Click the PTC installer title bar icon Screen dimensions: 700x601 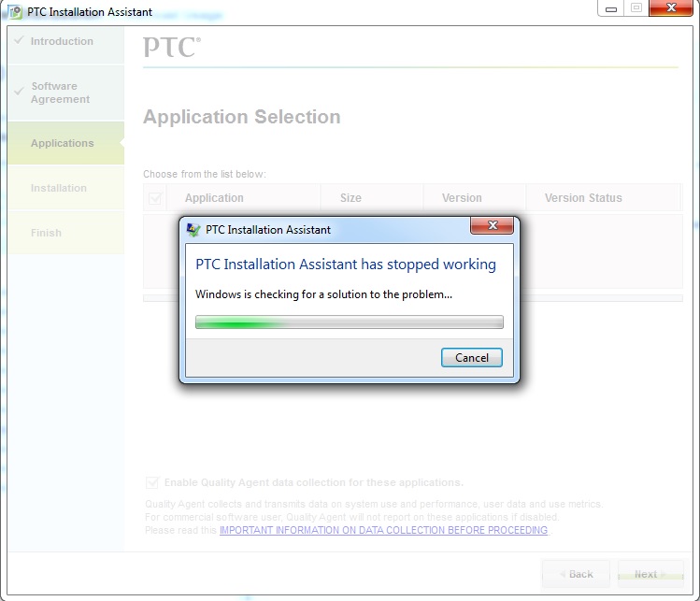(x=15, y=11)
